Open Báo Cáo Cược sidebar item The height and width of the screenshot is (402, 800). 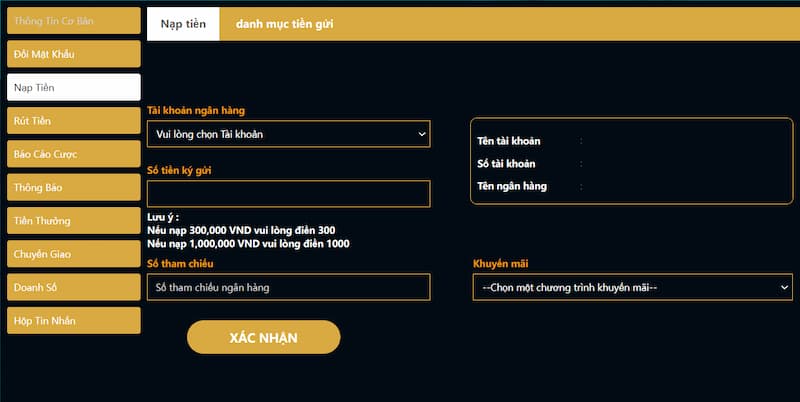[x=73, y=154]
